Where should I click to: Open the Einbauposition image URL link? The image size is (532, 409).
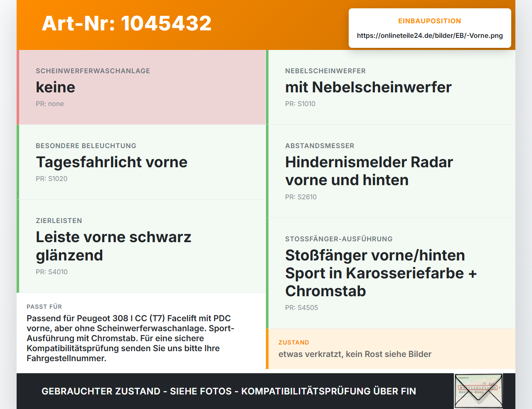pyautogui.click(x=430, y=36)
